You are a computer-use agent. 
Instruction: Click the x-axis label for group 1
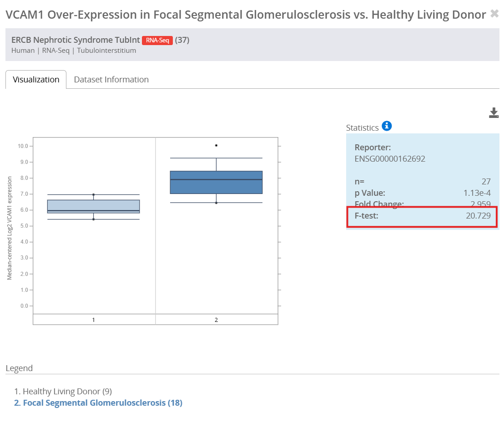click(94, 320)
